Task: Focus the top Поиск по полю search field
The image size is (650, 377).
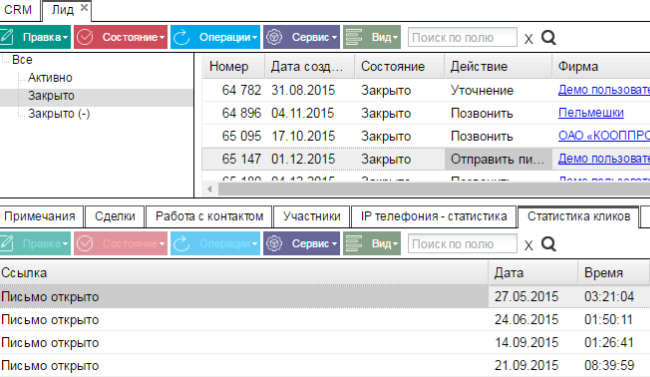Action: pos(463,38)
